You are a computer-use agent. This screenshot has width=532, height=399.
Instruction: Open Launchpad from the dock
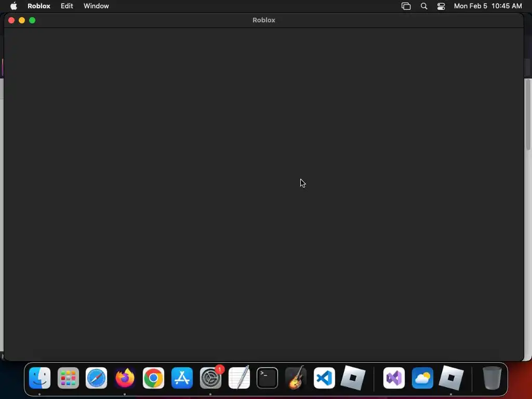pyautogui.click(x=68, y=378)
